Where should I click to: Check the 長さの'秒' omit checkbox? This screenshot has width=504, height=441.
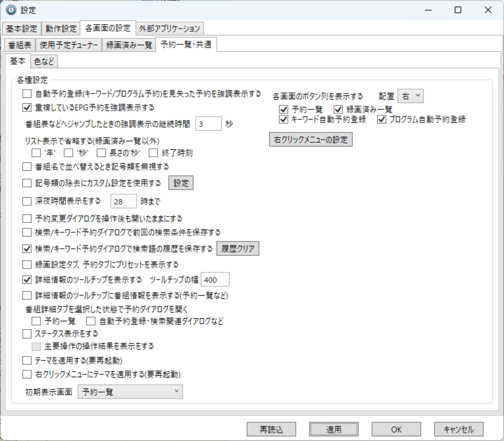tap(101, 153)
